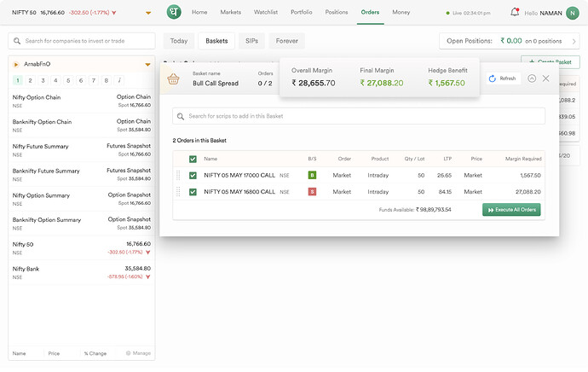Toggle the select-all orders checkbox in header
The height and width of the screenshot is (372, 588).
193,159
